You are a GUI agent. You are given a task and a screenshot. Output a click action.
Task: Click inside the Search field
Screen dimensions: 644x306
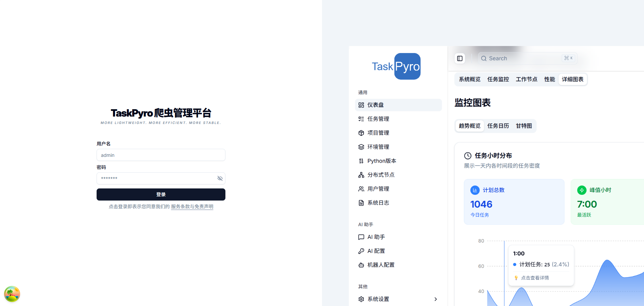click(523, 58)
